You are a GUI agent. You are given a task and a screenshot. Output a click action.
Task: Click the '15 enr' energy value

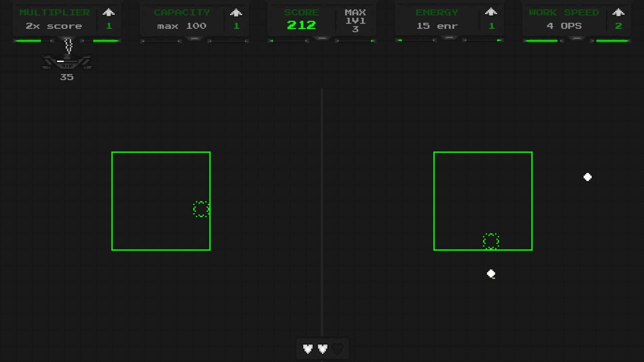pyautogui.click(x=437, y=26)
